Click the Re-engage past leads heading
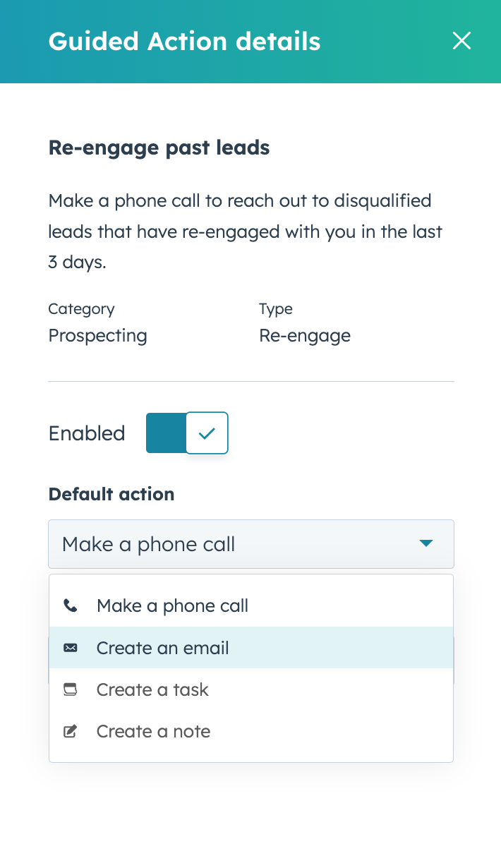Image resolution: width=501 pixels, height=868 pixels. tap(158, 147)
